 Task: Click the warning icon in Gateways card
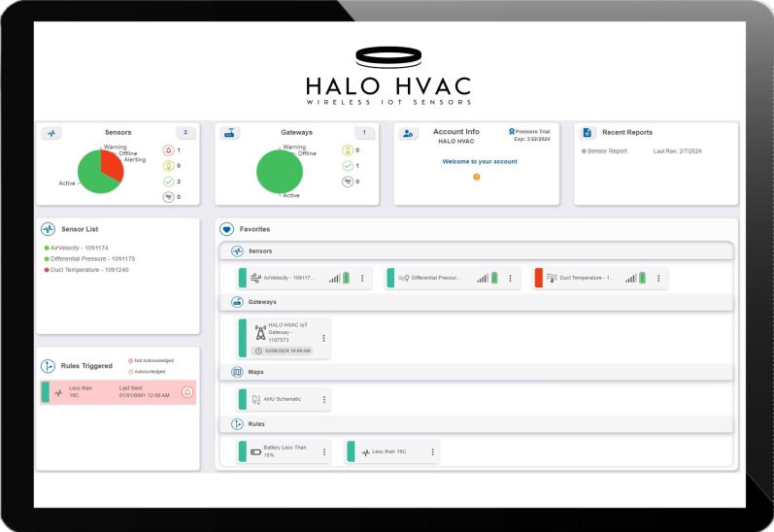click(x=348, y=150)
